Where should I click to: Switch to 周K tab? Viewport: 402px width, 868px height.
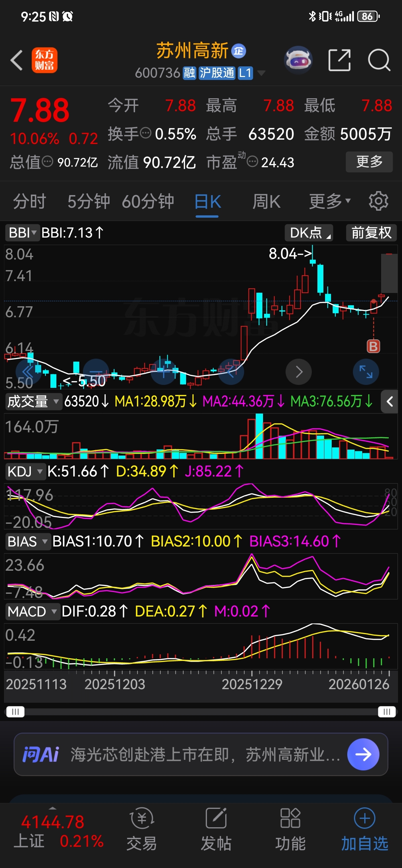pyautogui.click(x=267, y=201)
